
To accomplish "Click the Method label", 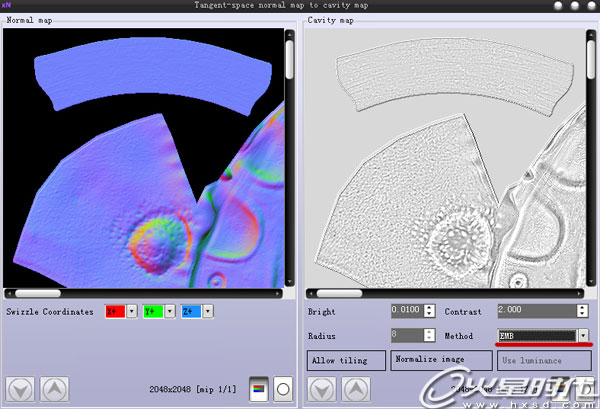I will pyautogui.click(x=458, y=336).
